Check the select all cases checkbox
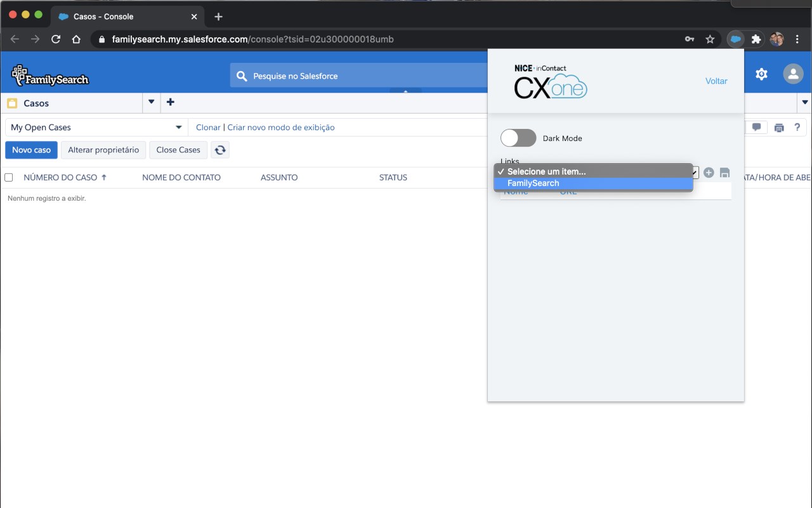The image size is (812, 508). coord(9,178)
